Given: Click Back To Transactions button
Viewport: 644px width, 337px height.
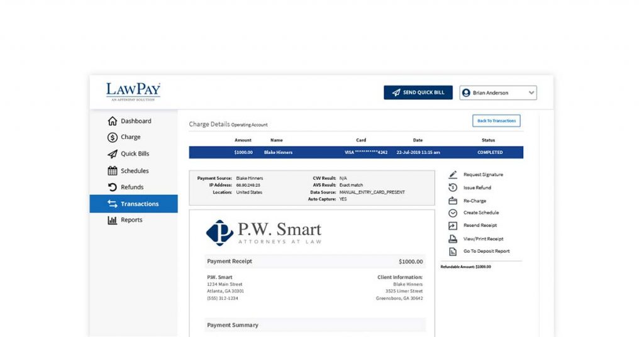Looking at the screenshot, I should point(496,121).
